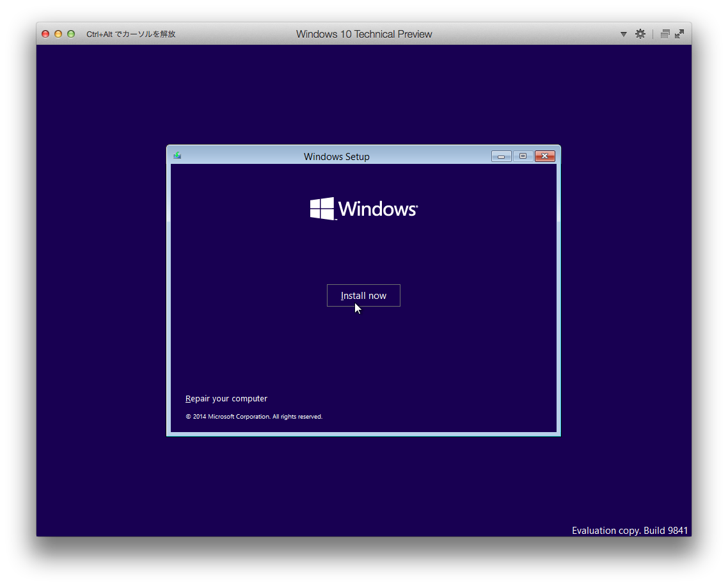Enter full screen mode via arrows icon

point(679,34)
